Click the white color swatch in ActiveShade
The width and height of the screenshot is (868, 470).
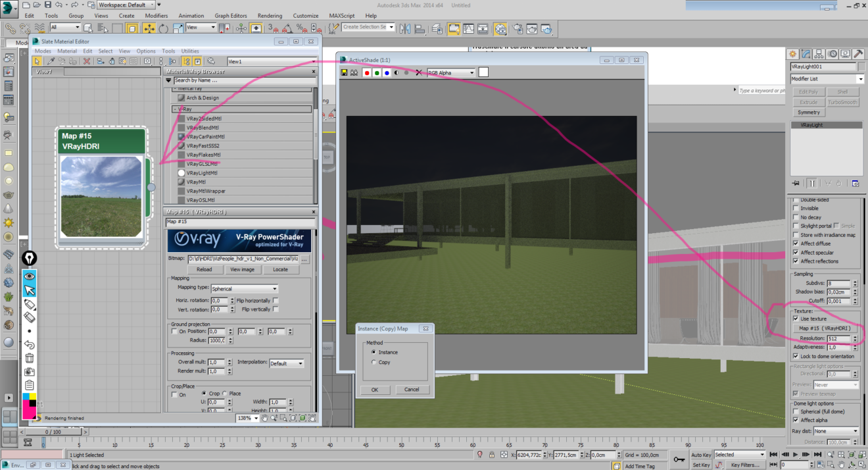click(483, 72)
